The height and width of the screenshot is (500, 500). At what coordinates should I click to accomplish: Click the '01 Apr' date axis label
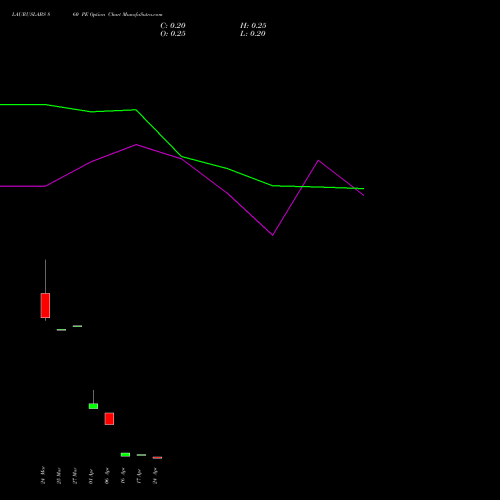coord(91,476)
